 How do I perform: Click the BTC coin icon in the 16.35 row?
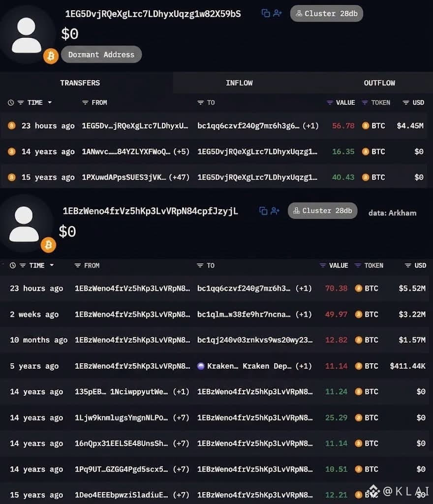point(366,152)
